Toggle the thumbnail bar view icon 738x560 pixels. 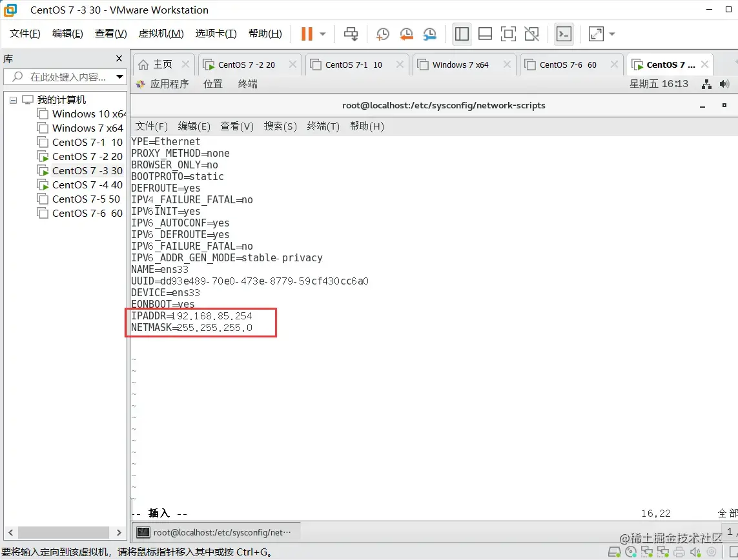[485, 34]
